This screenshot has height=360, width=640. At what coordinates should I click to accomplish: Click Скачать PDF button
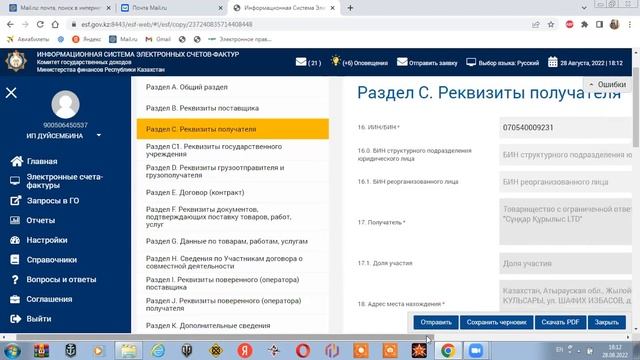(560, 322)
